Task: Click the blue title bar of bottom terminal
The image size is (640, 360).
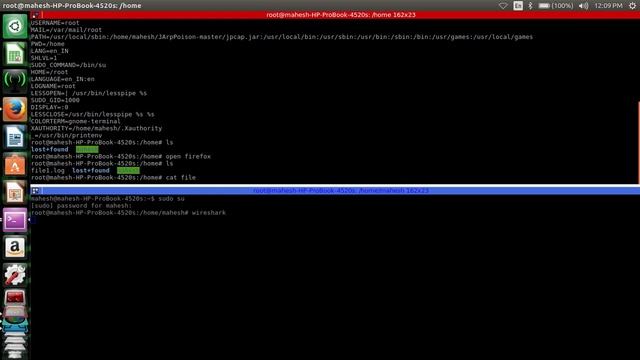Action: [x=341, y=191]
